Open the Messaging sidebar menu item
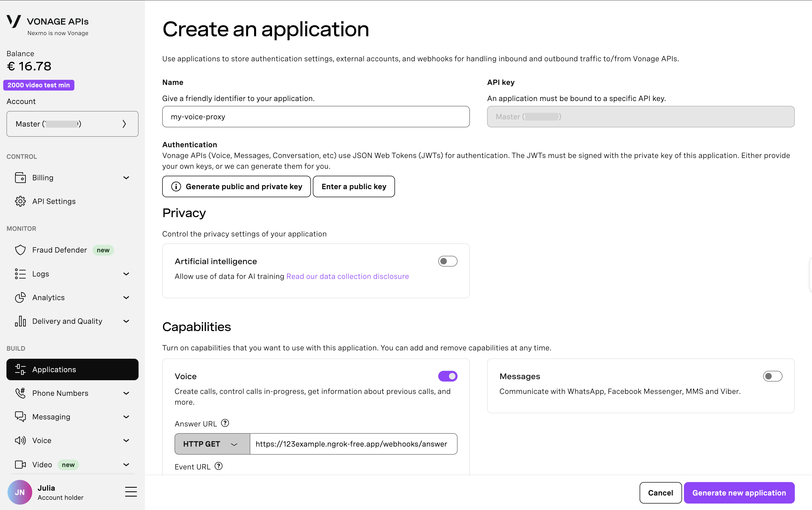This screenshot has height=510, width=812. [x=51, y=416]
